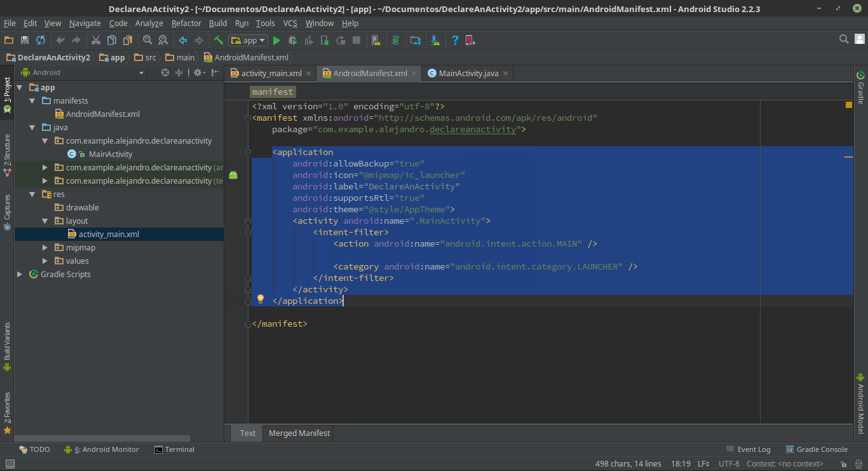Image resolution: width=868 pixels, height=471 pixels.
Task: Search everywhere with the top-right magnifier
Action: [x=844, y=39]
